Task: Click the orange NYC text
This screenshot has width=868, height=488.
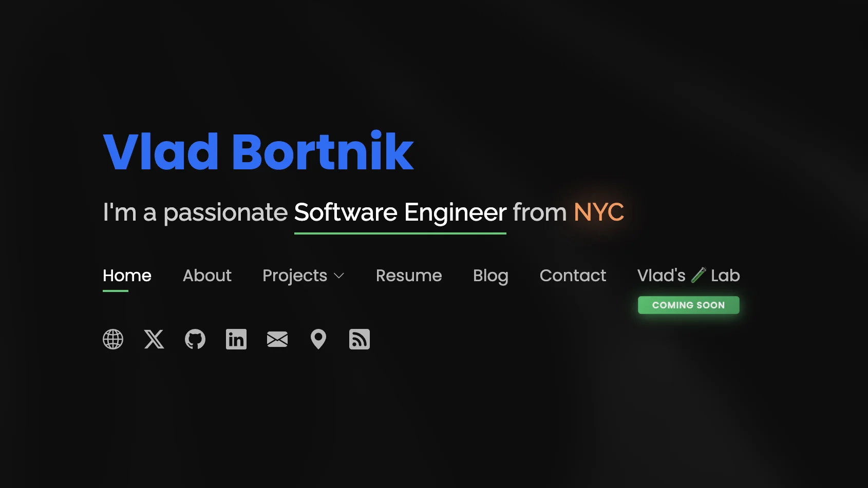Action: pyautogui.click(x=599, y=212)
